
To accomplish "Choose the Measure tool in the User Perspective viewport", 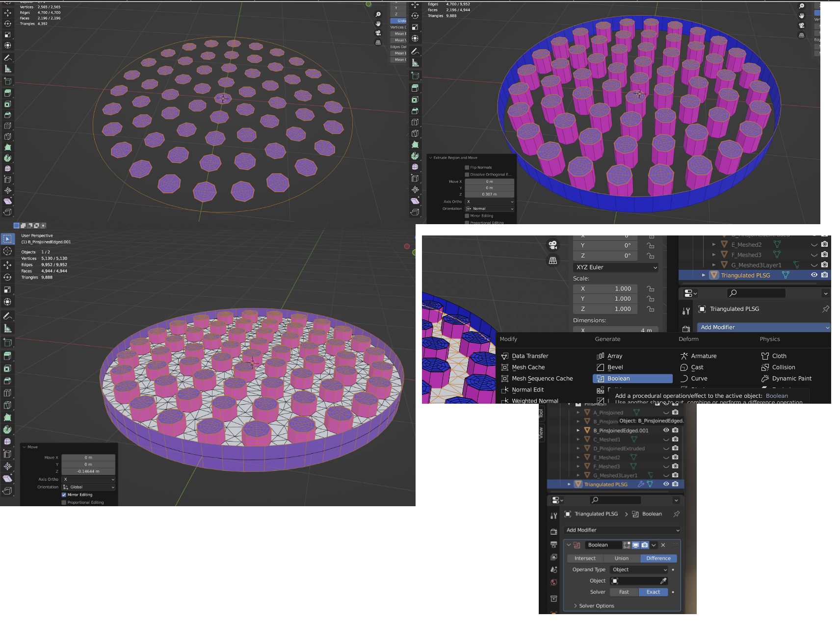I will click(7, 328).
